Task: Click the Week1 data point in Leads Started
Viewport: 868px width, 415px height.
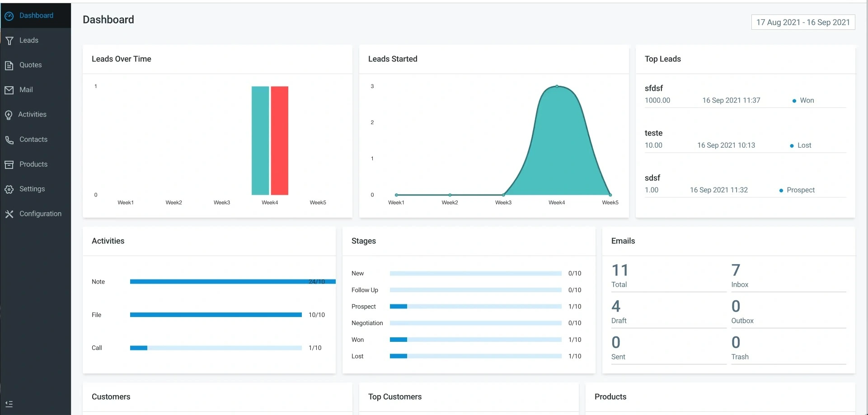Action: [x=396, y=195]
